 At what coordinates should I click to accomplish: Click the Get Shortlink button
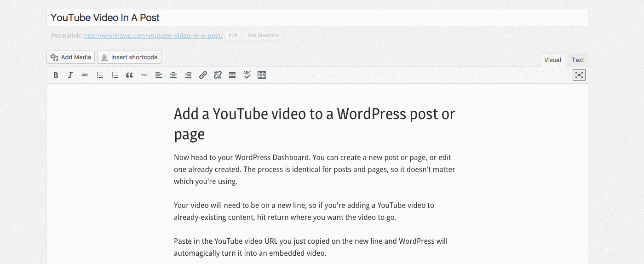pyautogui.click(x=263, y=36)
